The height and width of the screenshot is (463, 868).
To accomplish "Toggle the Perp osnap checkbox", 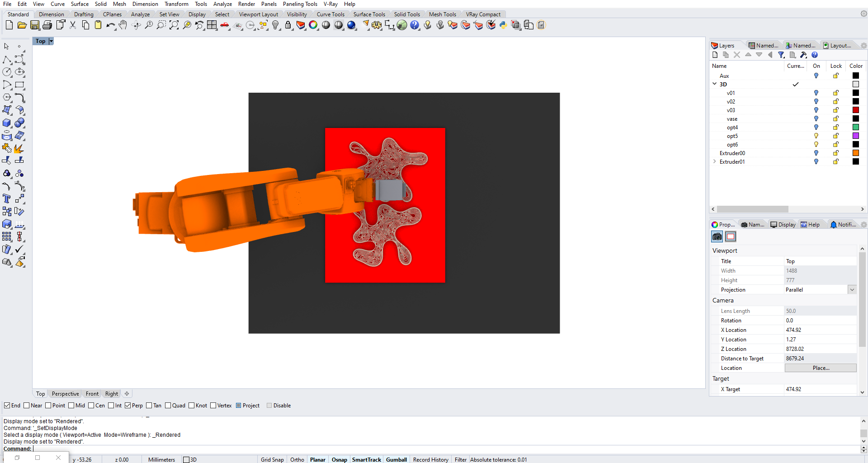I will [x=127, y=406].
